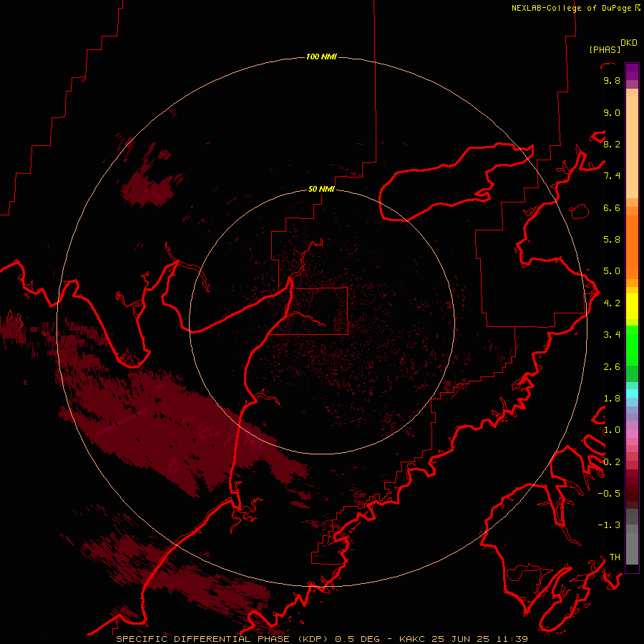Click the 1.0 legend value
Viewport: 644px width, 644px height.
coord(612,430)
